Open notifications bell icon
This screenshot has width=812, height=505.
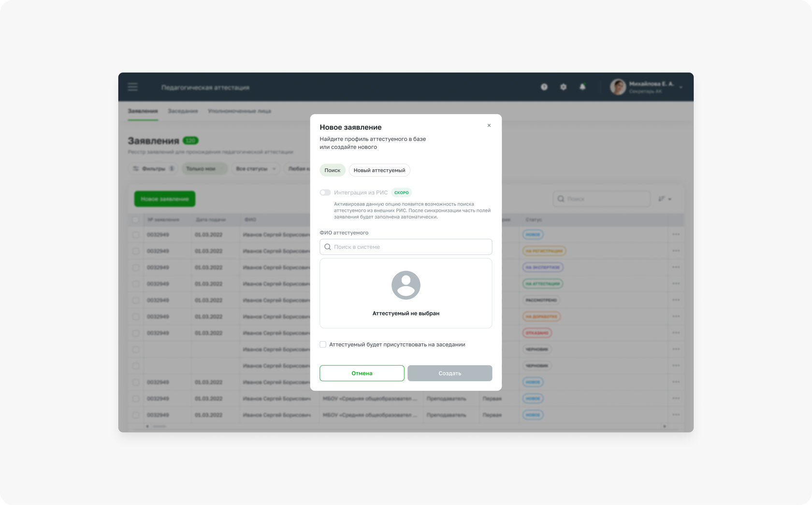coord(583,87)
